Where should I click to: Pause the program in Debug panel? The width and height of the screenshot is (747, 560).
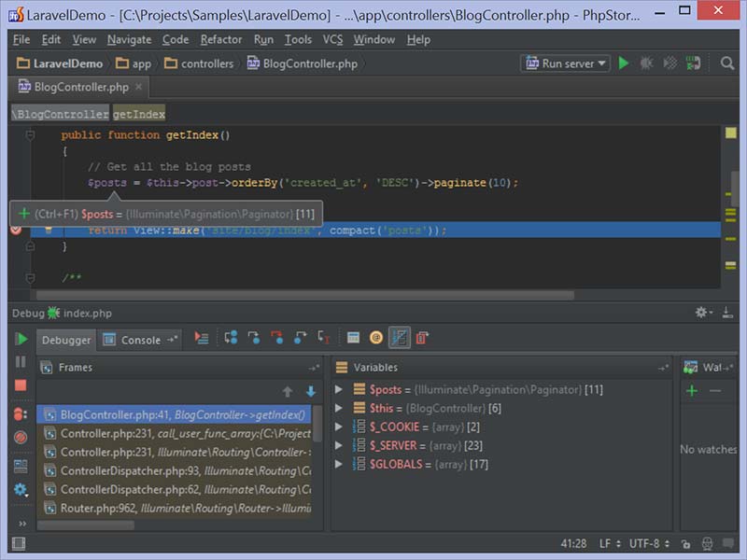[21, 362]
